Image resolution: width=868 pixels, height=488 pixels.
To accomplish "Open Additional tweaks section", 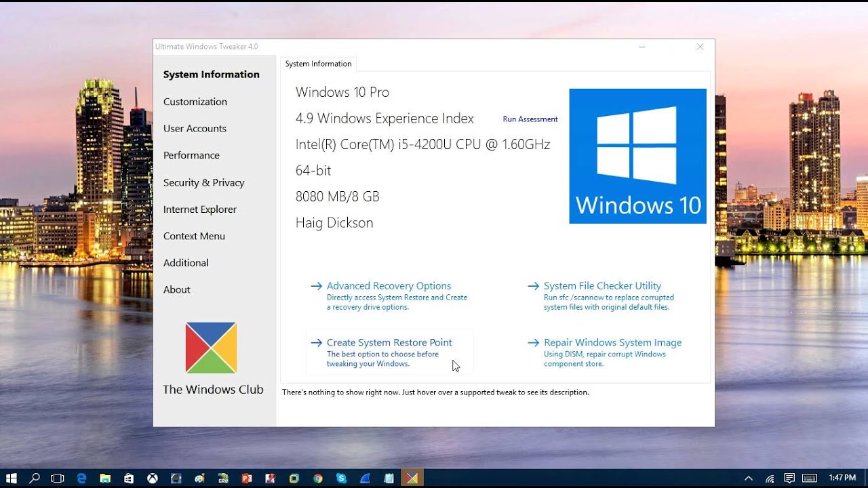I will coord(186,262).
